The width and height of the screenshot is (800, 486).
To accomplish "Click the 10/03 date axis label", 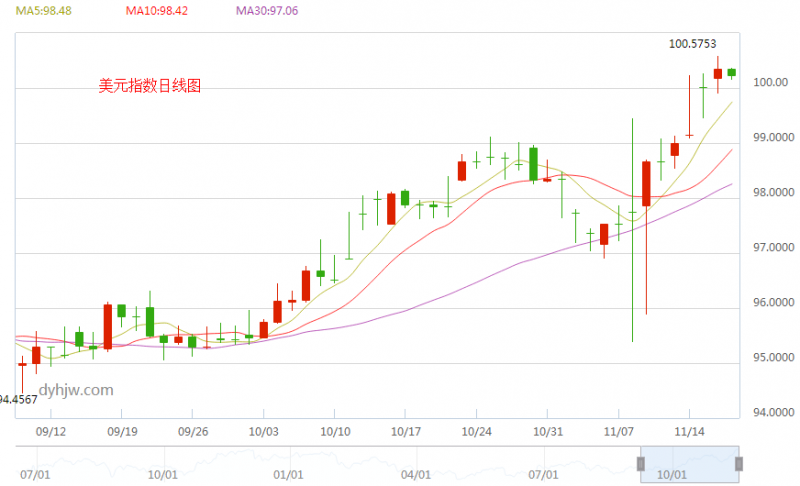I will pyautogui.click(x=263, y=431).
